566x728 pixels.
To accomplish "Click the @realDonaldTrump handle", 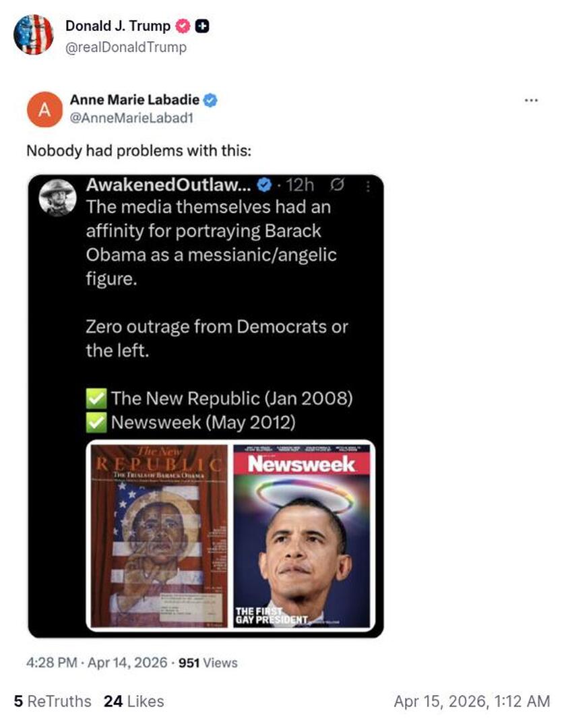I will [x=127, y=48].
